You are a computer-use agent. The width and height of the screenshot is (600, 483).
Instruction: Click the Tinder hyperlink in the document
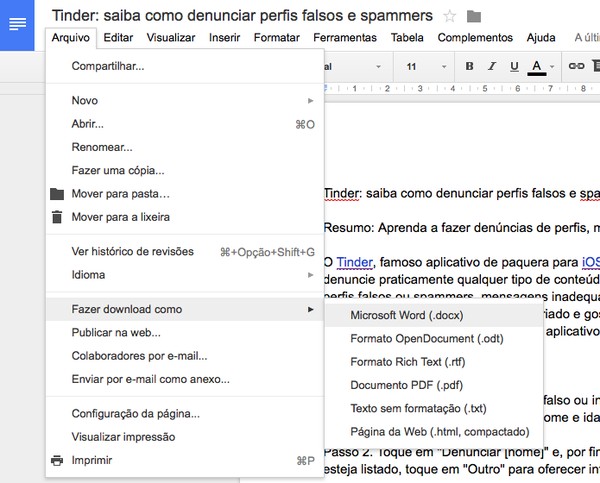[x=353, y=264]
